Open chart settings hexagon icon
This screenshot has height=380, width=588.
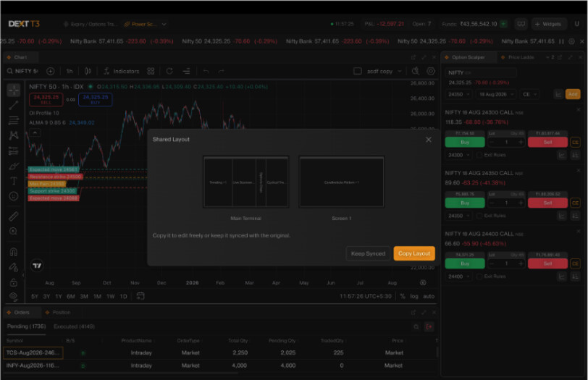coord(431,71)
